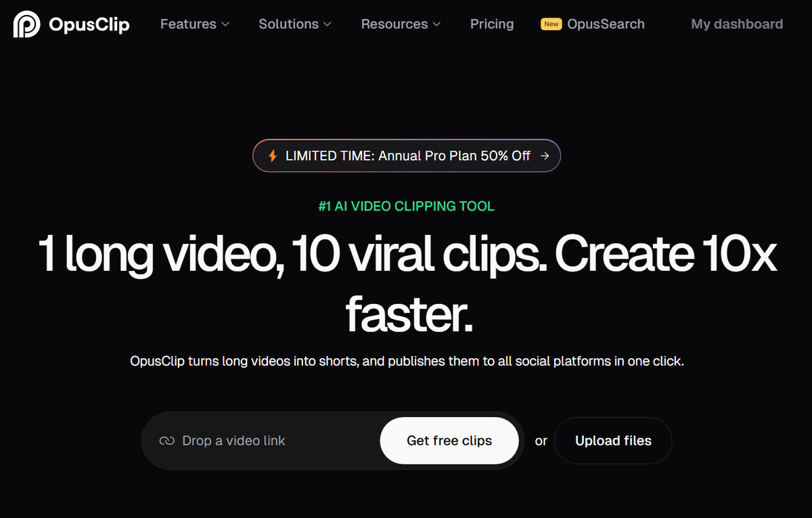
Task: Open the Annual Pro Plan 50% Off banner
Action: point(407,156)
